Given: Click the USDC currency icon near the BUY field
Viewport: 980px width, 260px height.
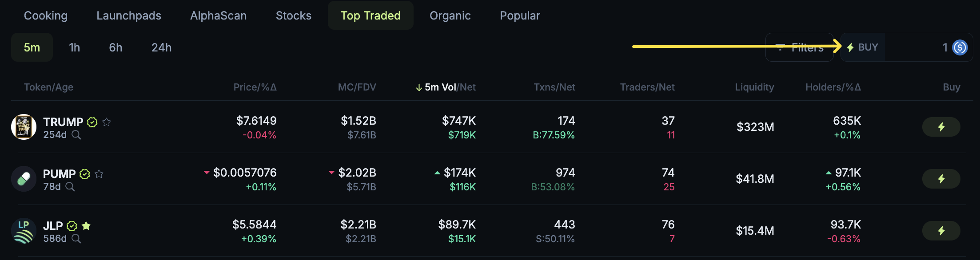Looking at the screenshot, I should (960, 47).
